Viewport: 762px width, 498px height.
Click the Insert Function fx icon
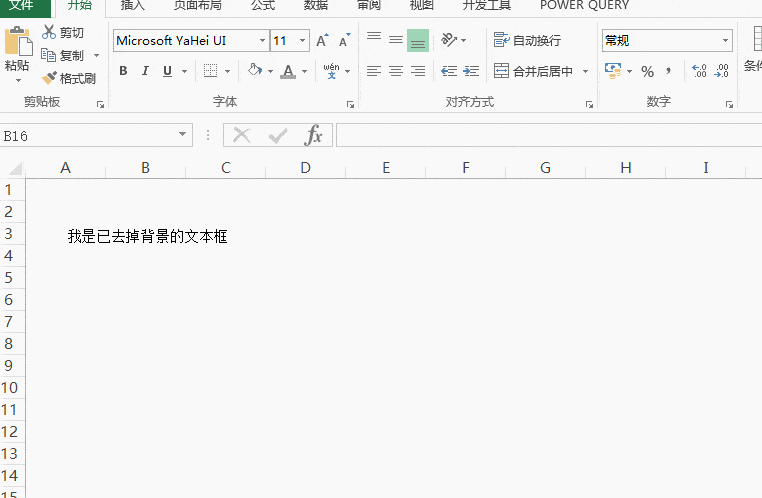[x=313, y=135]
